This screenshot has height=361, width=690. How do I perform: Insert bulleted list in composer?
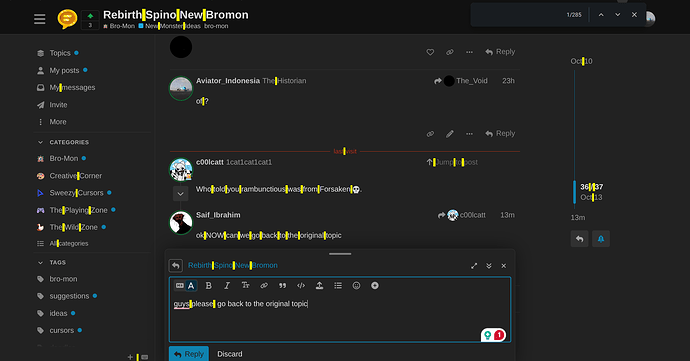[x=338, y=286]
